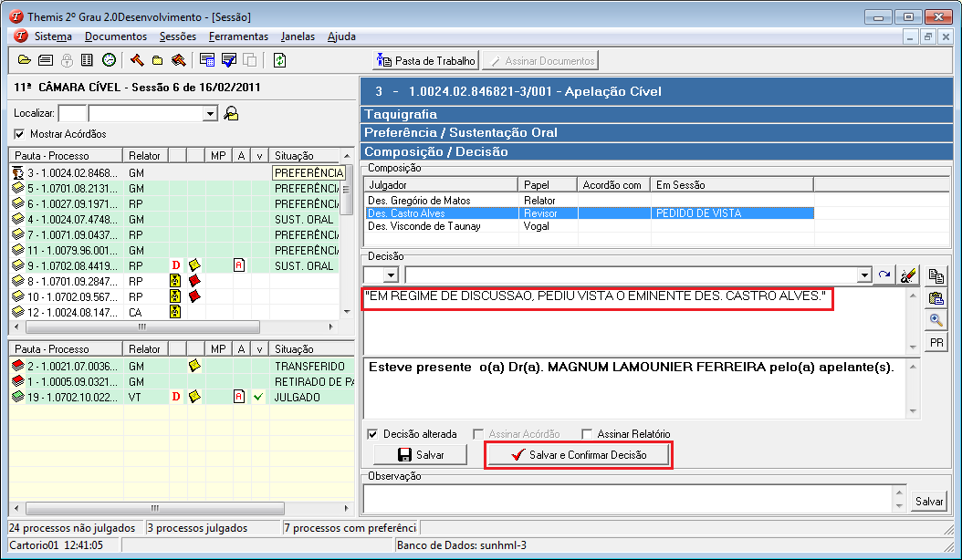962x560 pixels.
Task: Click the magnifier zoom icon beside decision
Action: [x=936, y=320]
